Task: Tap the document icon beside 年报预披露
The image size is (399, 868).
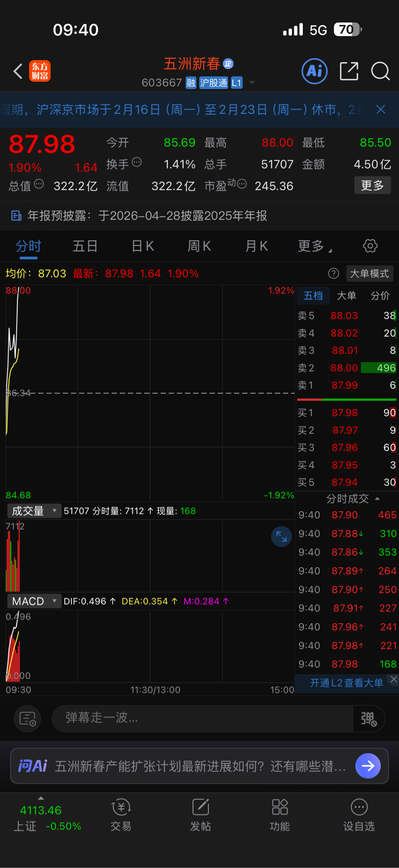Action: pyautogui.click(x=17, y=215)
